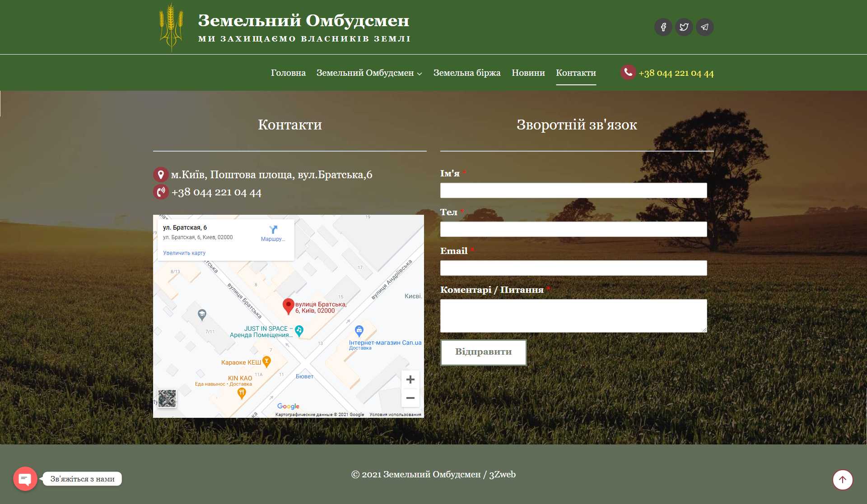
Task: Click the header phone number link
Action: 676,73
